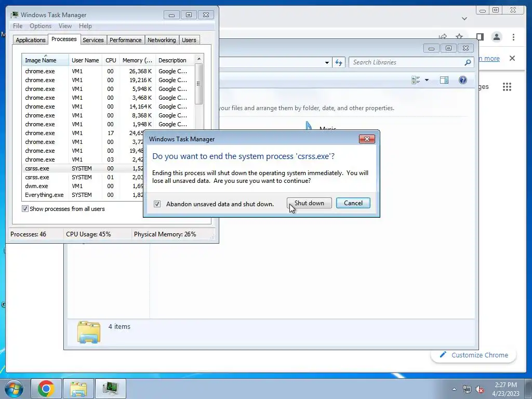Click the search magnifier icon in Libraries
The width and height of the screenshot is (532, 399).
click(x=468, y=62)
